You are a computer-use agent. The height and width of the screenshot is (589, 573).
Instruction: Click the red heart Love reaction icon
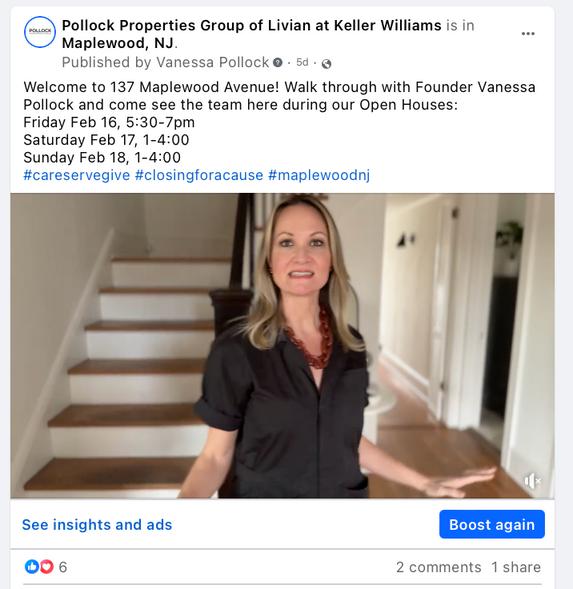pos(47,566)
